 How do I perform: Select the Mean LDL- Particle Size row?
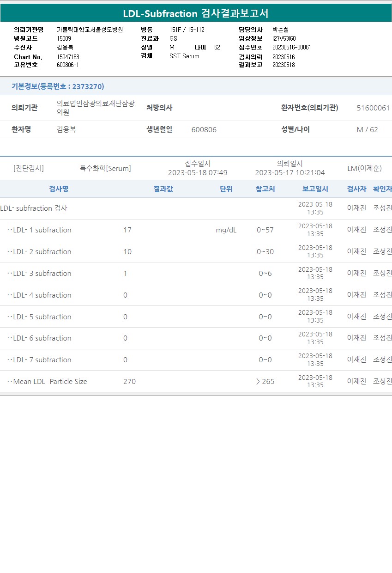50,382
